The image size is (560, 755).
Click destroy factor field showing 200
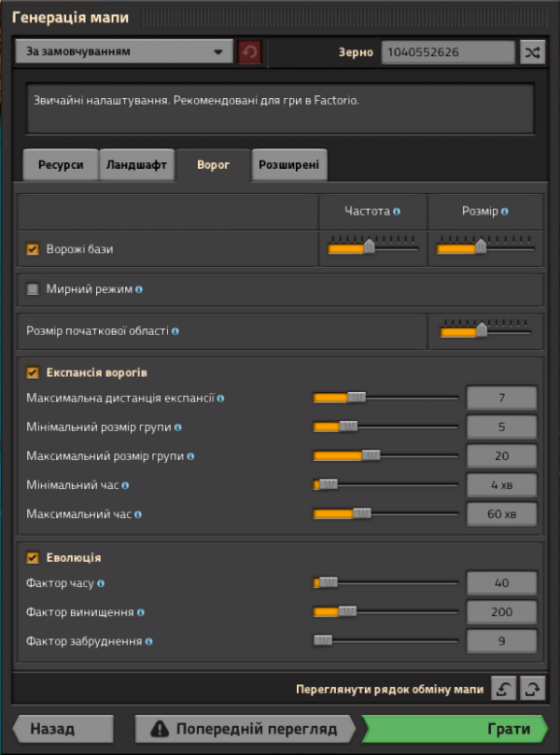pos(502,611)
